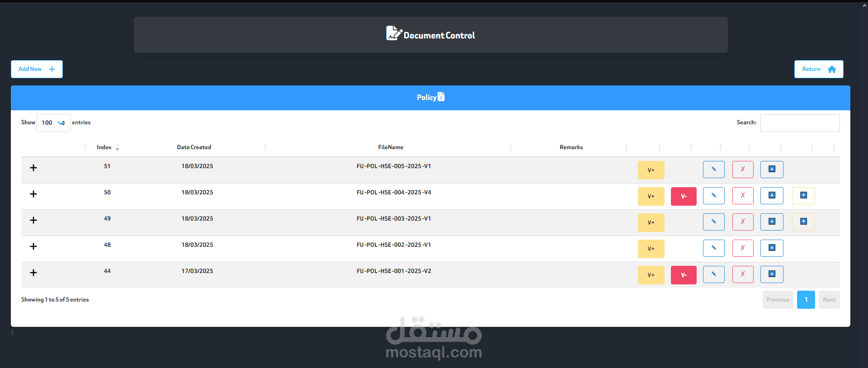Viewport: 868px width, 368px height.
Task: Sort table by Index column
Action: [107, 147]
